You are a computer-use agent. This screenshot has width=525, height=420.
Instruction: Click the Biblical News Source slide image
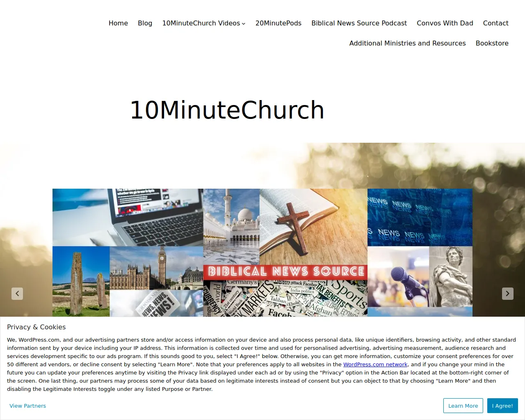(x=262, y=253)
